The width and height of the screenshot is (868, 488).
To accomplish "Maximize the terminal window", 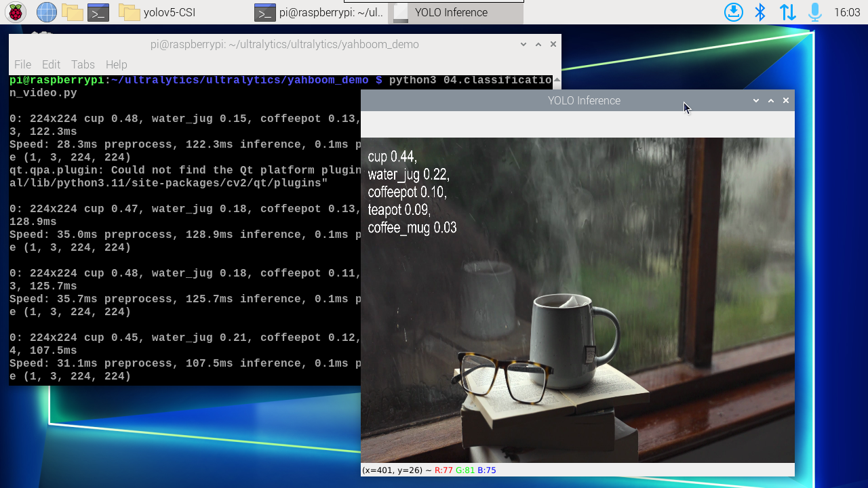I will click(x=538, y=44).
